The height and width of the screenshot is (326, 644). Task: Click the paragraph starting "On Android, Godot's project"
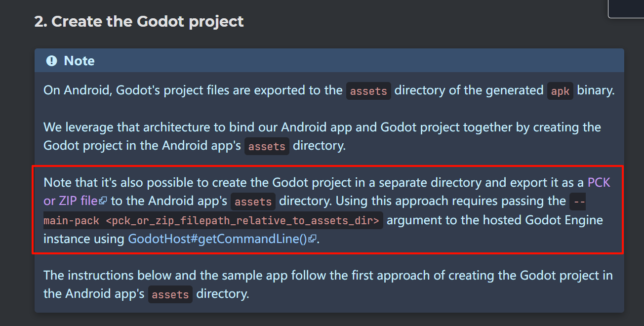pyautogui.click(x=329, y=91)
